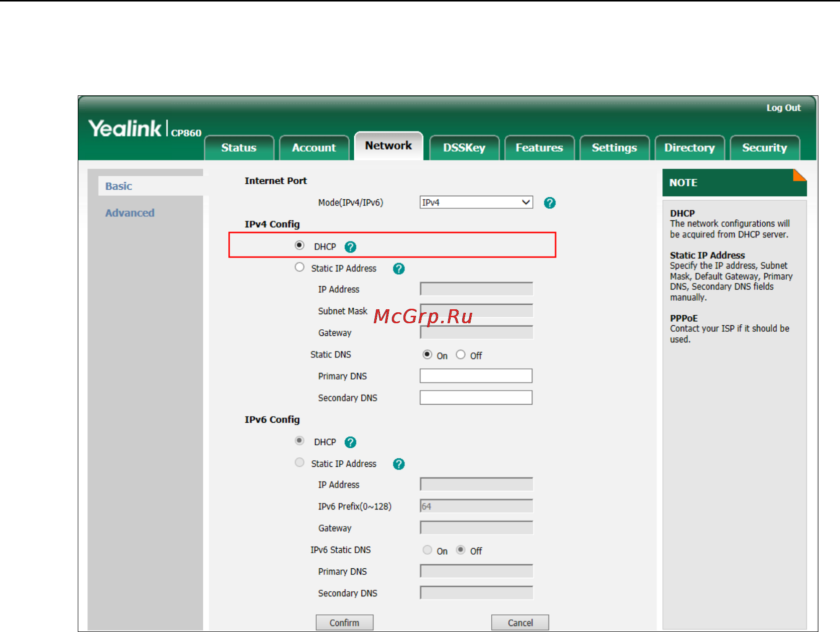
Task: Select IPv4 Static IP Address radio button
Action: coord(300,267)
